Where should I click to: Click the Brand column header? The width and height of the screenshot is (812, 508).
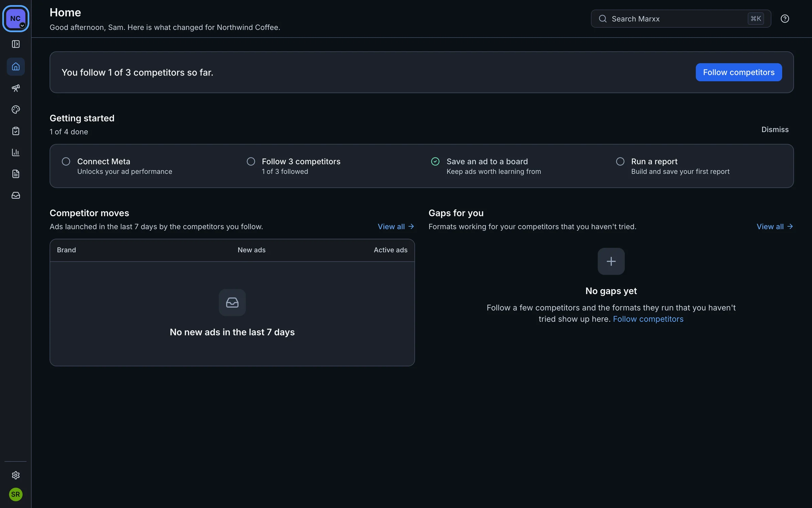[66, 250]
